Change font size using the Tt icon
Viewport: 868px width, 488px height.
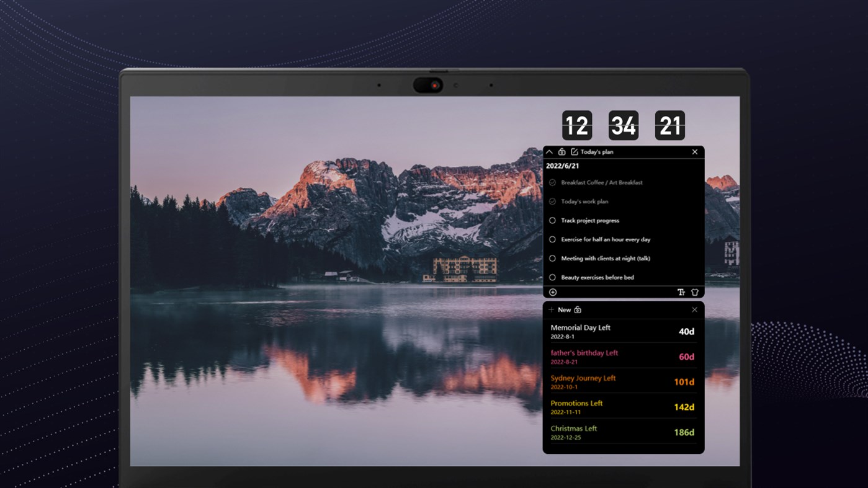[x=681, y=291]
